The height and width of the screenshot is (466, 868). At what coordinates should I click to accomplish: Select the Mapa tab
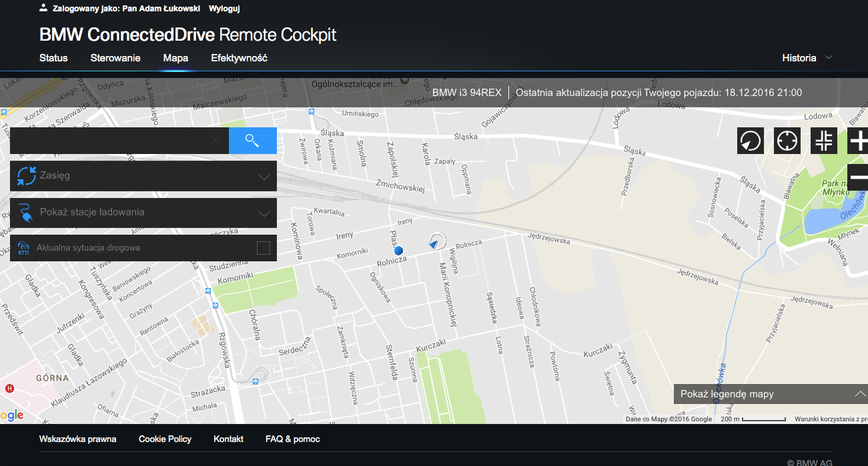coord(175,58)
